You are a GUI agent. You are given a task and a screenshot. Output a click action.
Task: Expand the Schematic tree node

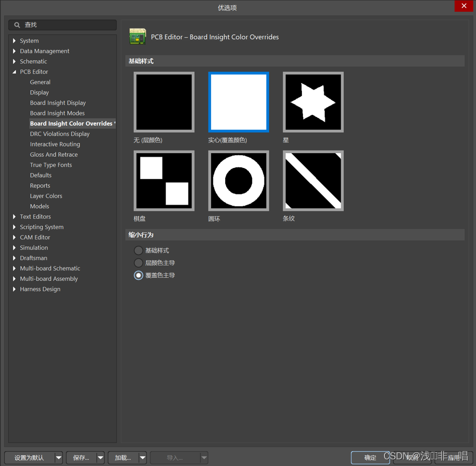[x=14, y=61]
